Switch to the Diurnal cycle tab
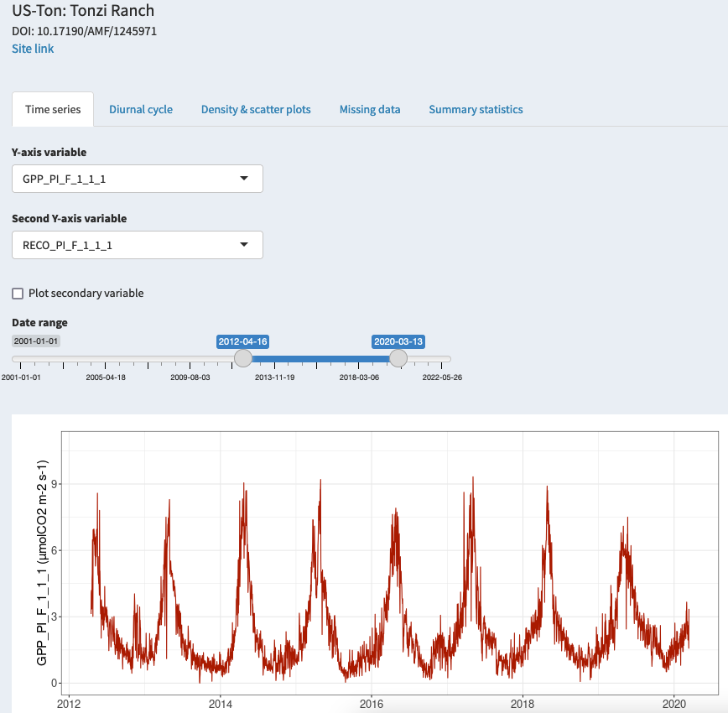728x713 pixels. (141, 109)
